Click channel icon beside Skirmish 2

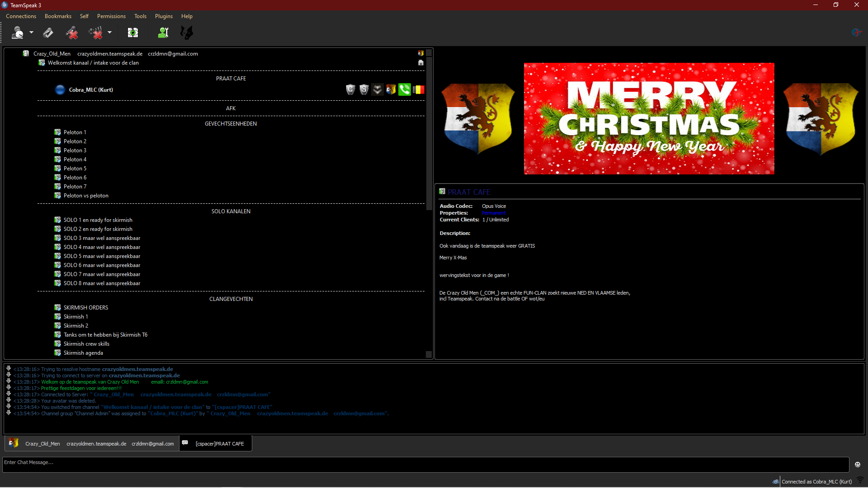tap(57, 326)
